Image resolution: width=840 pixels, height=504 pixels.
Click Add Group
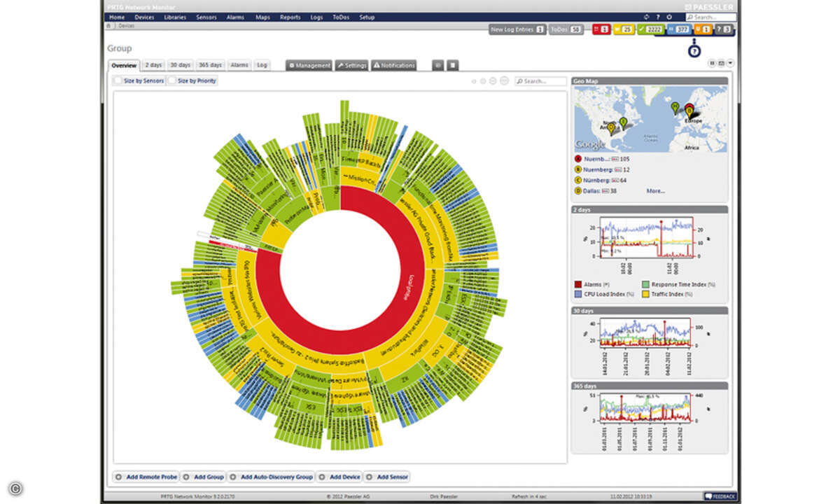[203, 477]
